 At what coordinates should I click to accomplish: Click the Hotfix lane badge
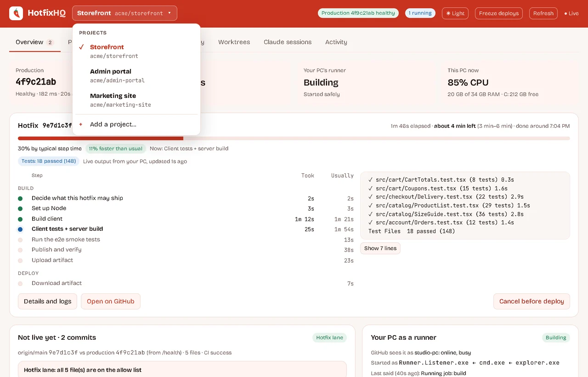(329, 337)
